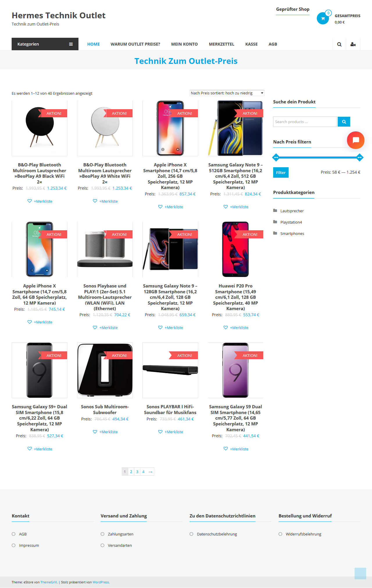Open the MERKZETTEL menu item
Viewport: 372px width, 588px height.
tap(221, 44)
